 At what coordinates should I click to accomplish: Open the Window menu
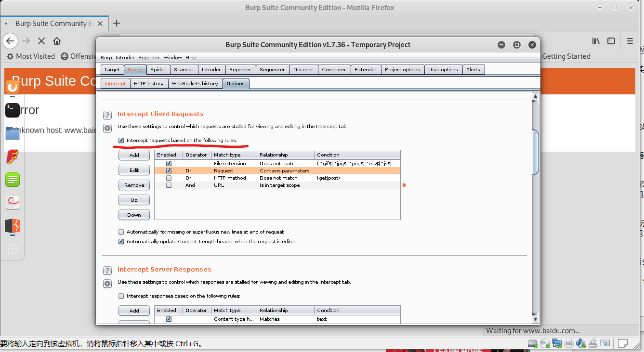[x=172, y=57]
